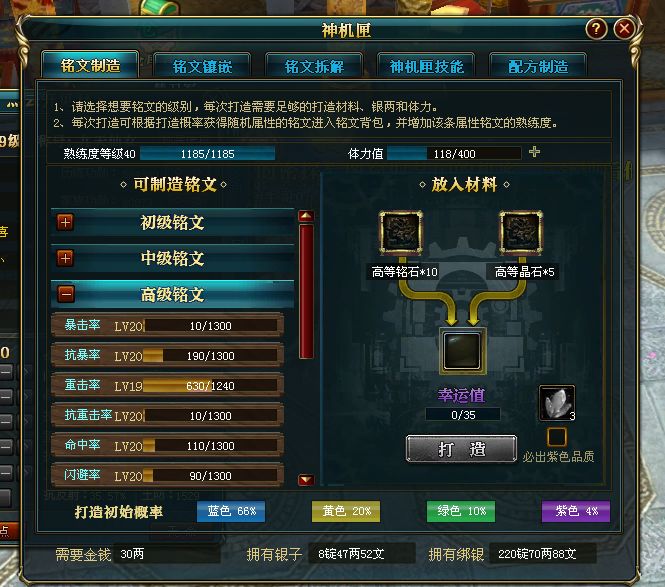The height and width of the screenshot is (587, 665).
Task: Click the 高等晶石 material slot icon
Action: pos(521,233)
